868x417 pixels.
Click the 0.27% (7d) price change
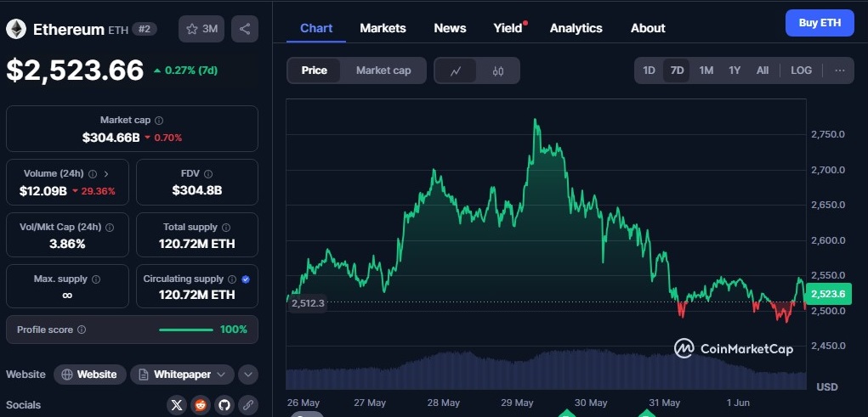click(185, 70)
